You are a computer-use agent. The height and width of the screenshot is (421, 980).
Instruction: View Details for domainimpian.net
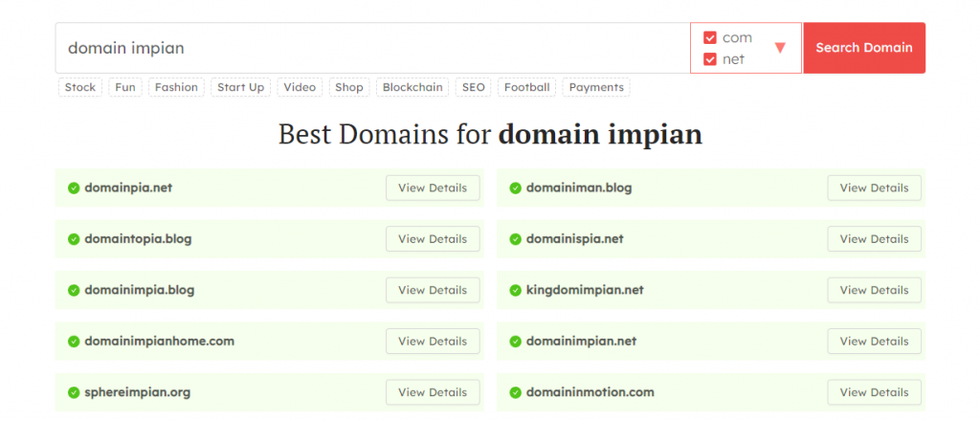(874, 342)
